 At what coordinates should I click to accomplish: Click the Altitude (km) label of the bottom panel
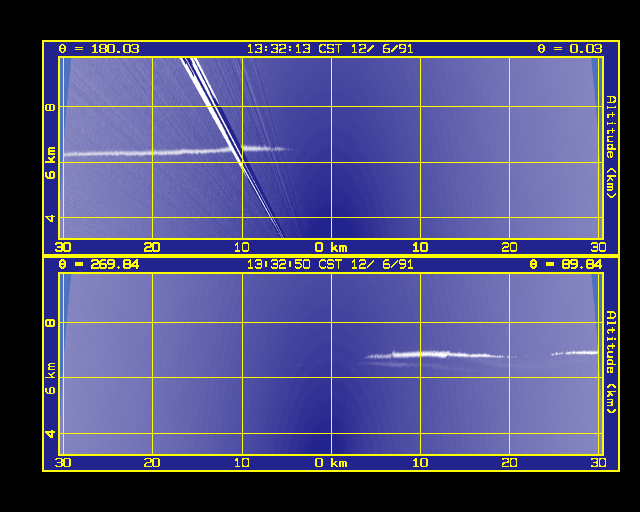[x=611, y=363]
